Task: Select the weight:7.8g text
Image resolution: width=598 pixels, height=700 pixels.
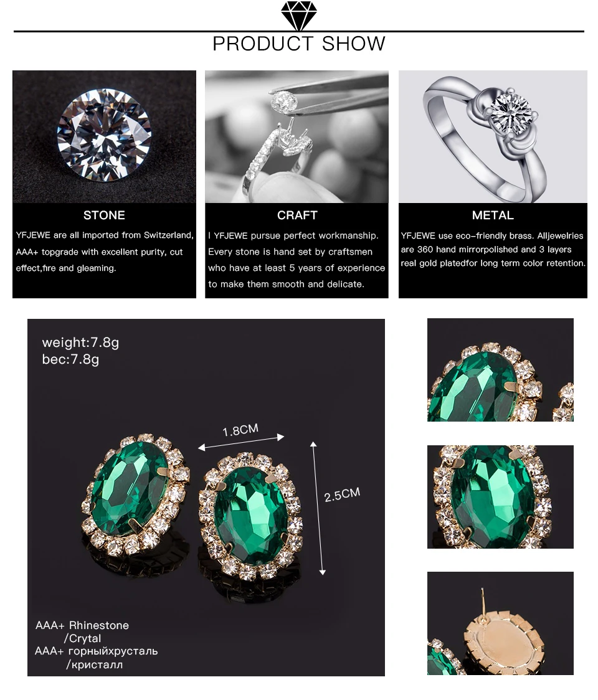Action: (80, 343)
